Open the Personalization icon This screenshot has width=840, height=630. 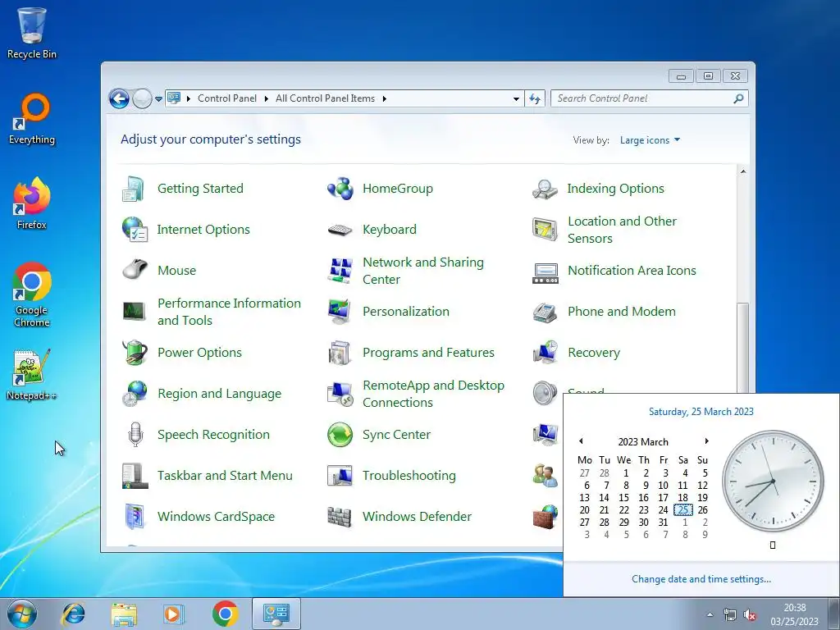point(340,311)
